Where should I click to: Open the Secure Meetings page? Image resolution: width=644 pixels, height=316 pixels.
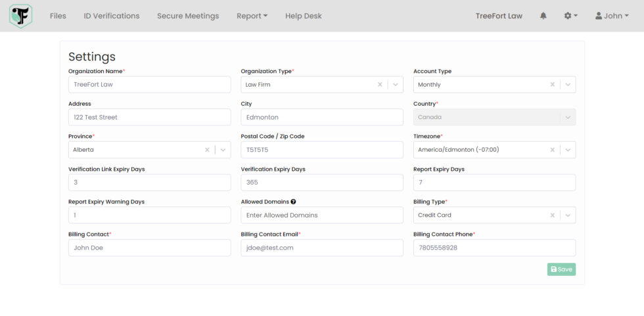coord(188,16)
